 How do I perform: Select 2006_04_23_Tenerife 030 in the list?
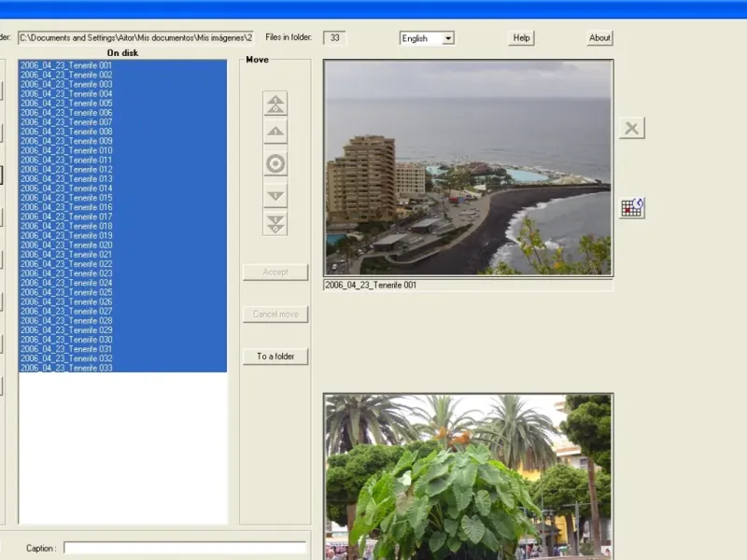pyautogui.click(x=122, y=340)
